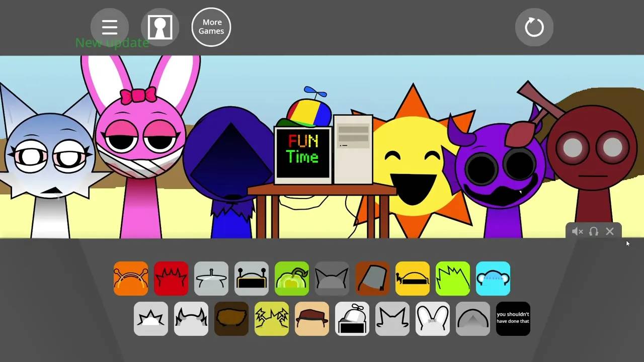Image resolution: width=644 pixels, height=362 pixels.
Task: Select the gray antenna robot sound icon
Action: click(252, 279)
